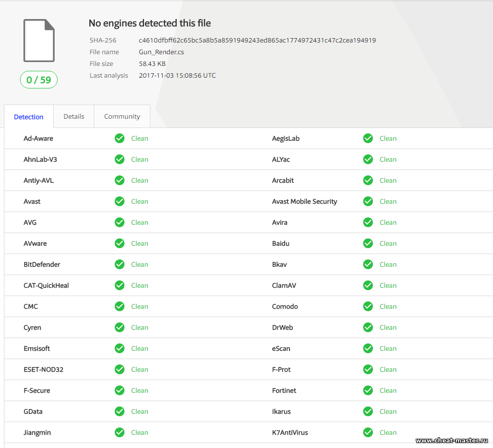Click the Gun_Render.cs file name
Screen dimensions: 493x448
point(161,52)
